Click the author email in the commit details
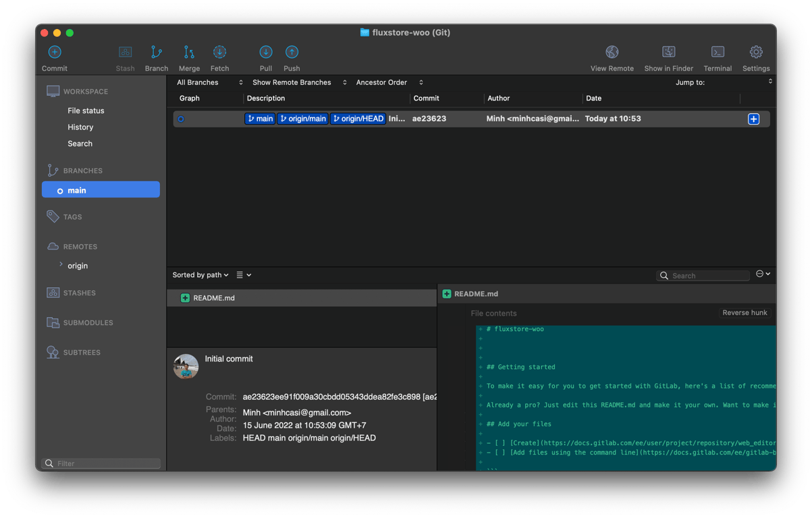Viewport: 812px width, 518px height. [297, 413]
